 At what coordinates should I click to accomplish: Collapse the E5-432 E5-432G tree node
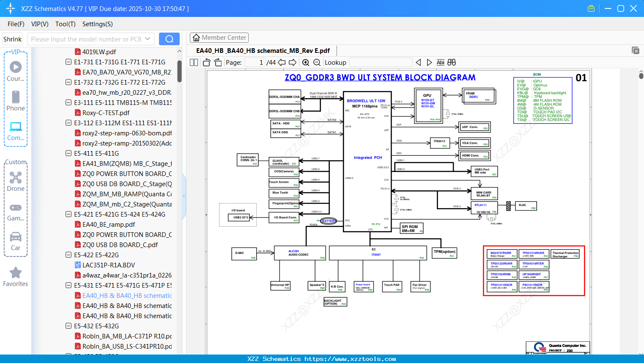point(69,326)
